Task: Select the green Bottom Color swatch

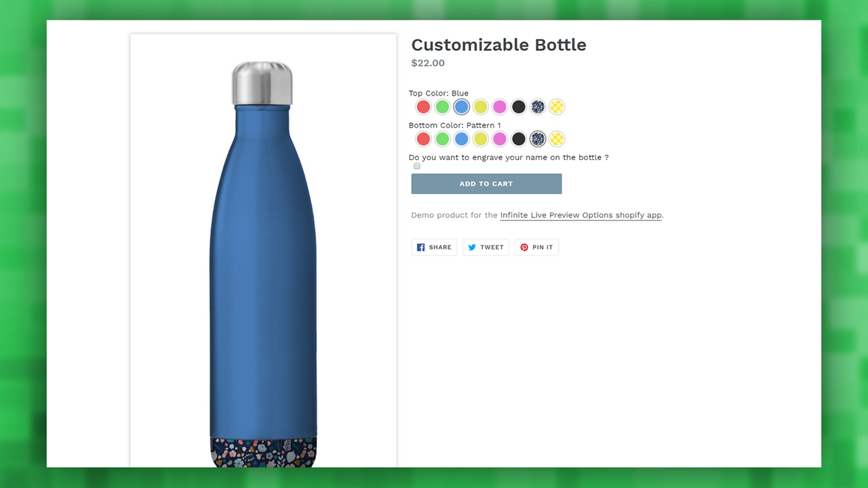Action: coord(442,139)
